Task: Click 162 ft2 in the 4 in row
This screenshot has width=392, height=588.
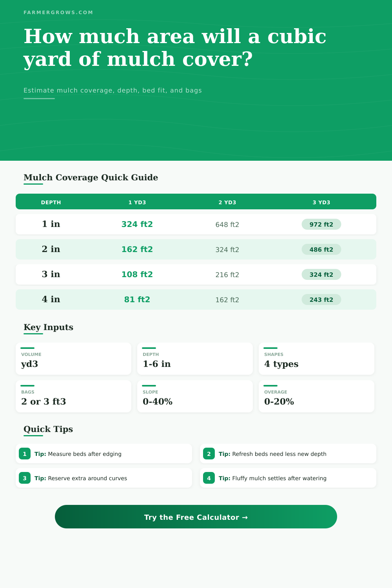Action: (x=227, y=300)
